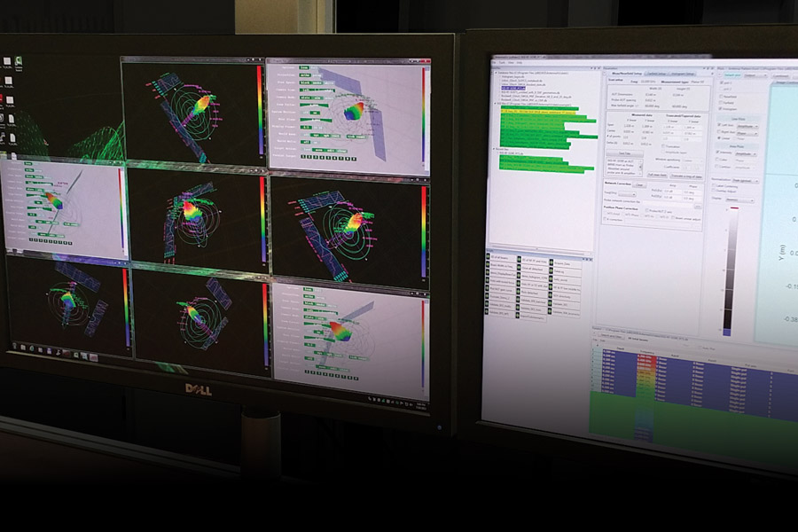Open the Windows Start button on left monitor
798x532 pixels.
[x=12, y=344]
